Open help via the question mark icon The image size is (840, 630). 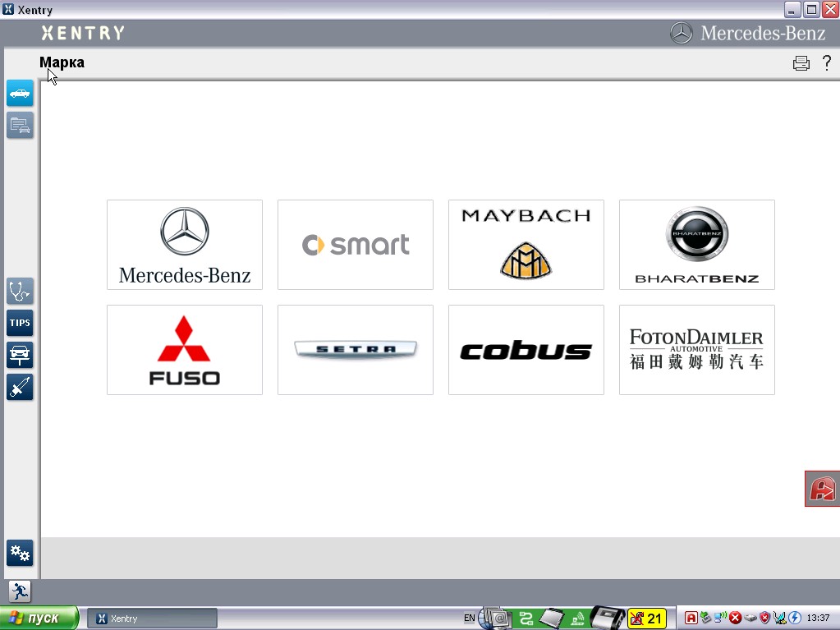click(x=827, y=62)
